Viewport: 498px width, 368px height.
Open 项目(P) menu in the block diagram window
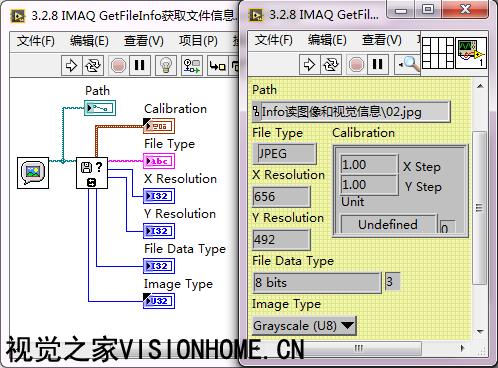[x=198, y=41]
